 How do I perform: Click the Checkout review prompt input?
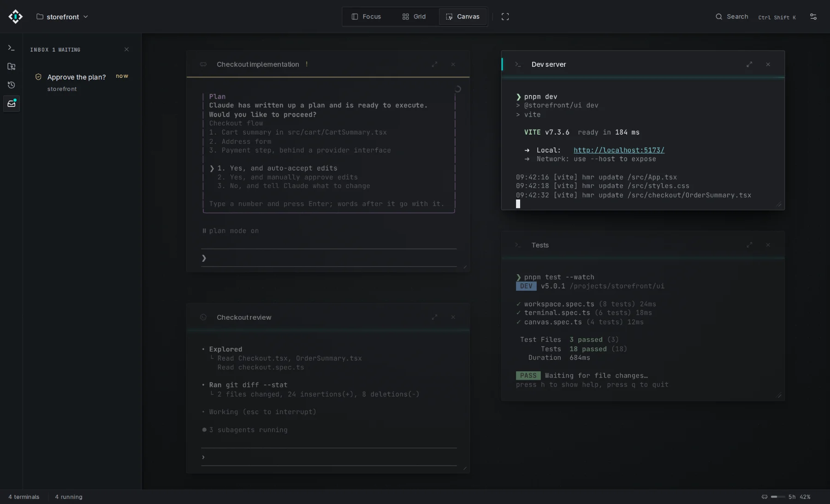click(x=329, y=457)
